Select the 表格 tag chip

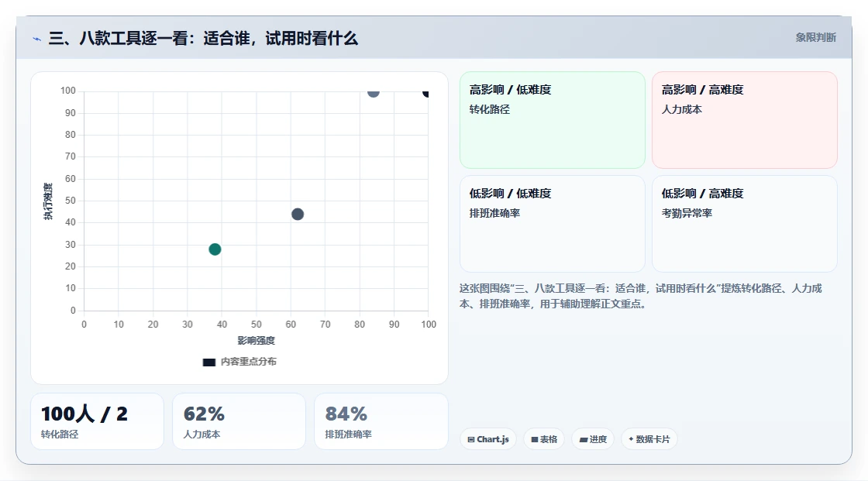click(544, 439)
